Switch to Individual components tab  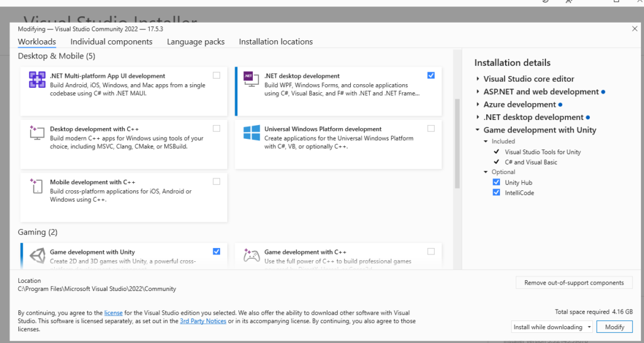click(111, 41)
